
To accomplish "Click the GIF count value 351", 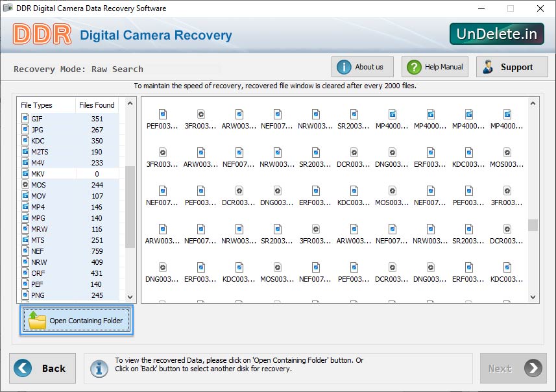I will coord(97,119).
